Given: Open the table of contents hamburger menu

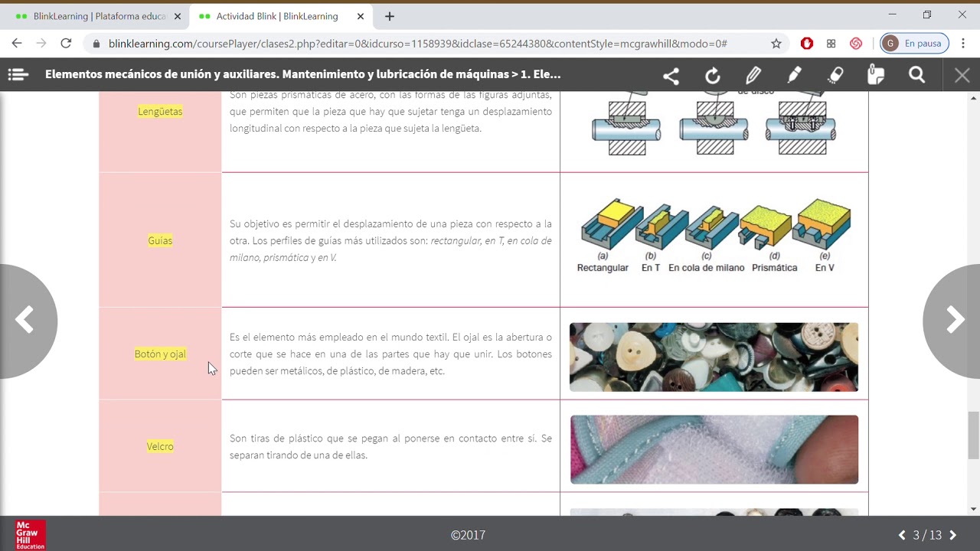Looking at the screenshot, I should click(x=18, y=74).
